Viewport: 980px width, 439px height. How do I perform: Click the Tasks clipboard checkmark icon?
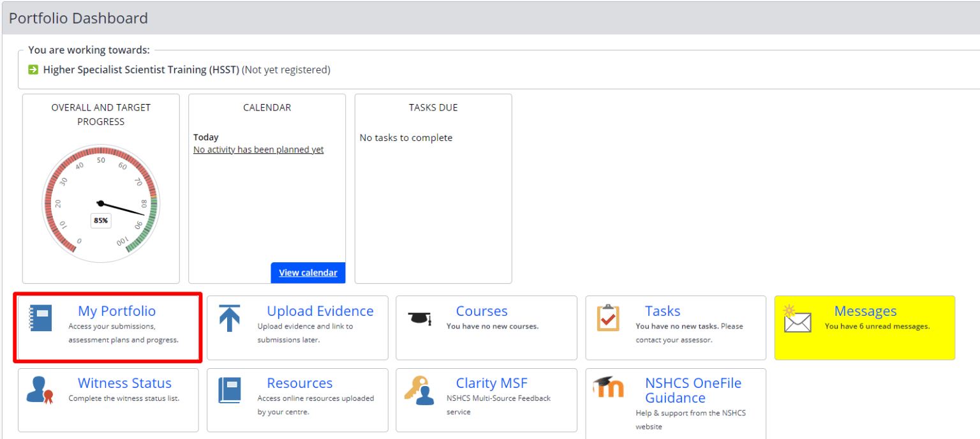(x=608, y=318)
